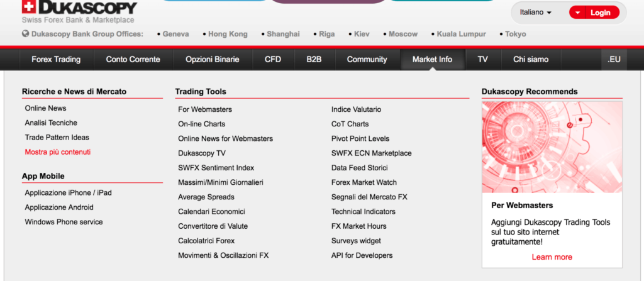Open Trade Pattern Ideas link
The height and width of the screenshot is (281, 644).
[x=57, y=137]
